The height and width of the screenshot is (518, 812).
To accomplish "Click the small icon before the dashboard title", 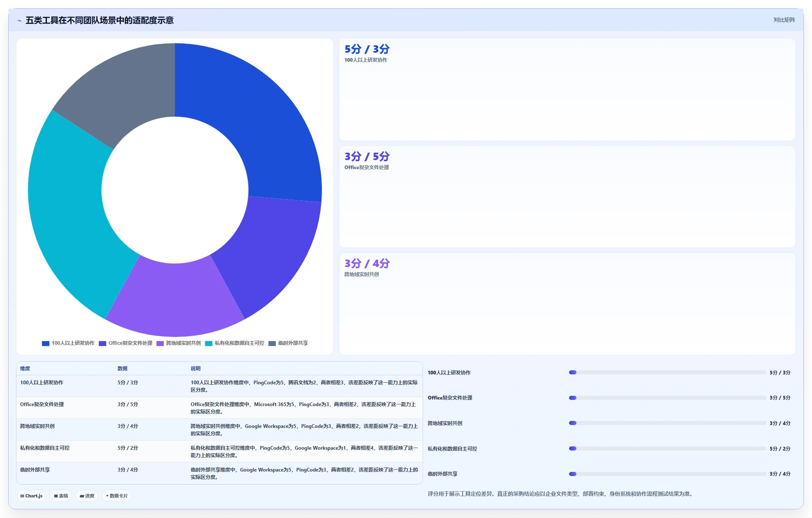I will click(19, 21).
